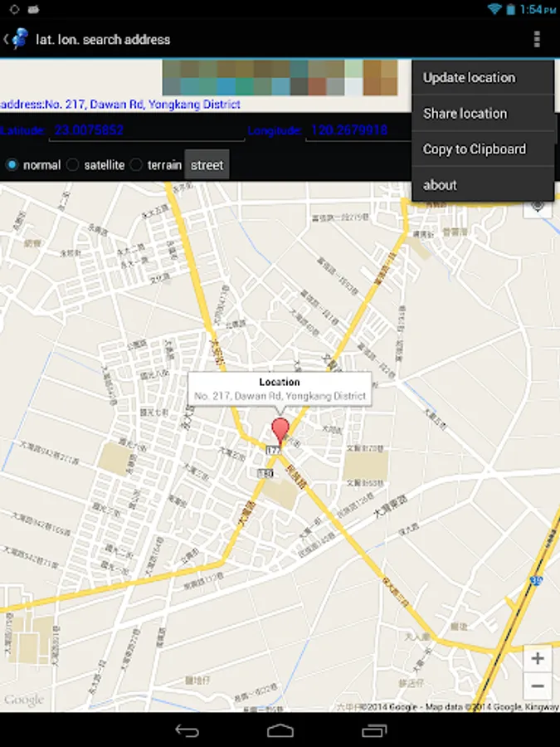
Task: Open street view with street button
Action: pos(207,165)
